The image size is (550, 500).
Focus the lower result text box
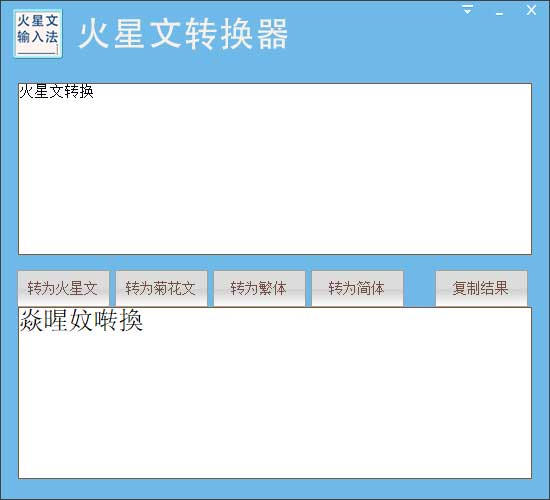pos(275,393)
